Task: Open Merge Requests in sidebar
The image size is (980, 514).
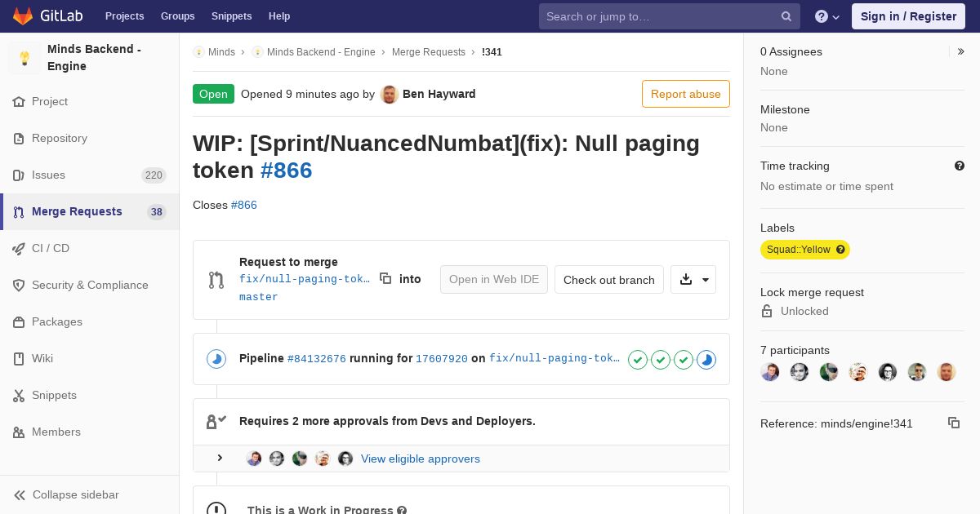Action: (x=89, y=211)
